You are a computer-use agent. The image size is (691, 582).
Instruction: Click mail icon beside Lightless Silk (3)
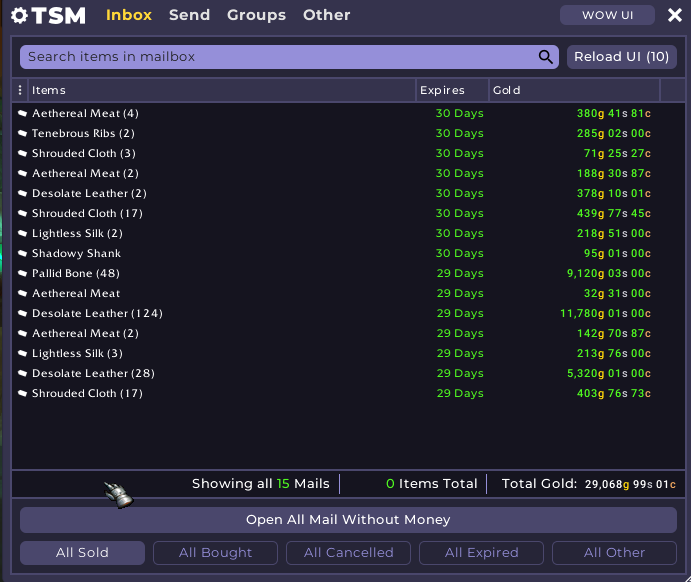pyautogui.click(x=22, y=353)
